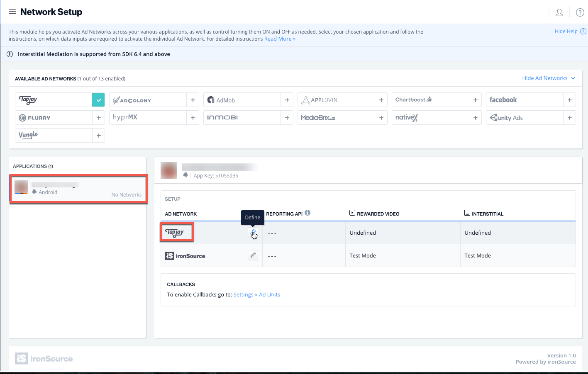Image resolution: width=588 pixels, height=374 pixels.
Task: Click the Reporting API column header
Action: [x=284, y=214]
